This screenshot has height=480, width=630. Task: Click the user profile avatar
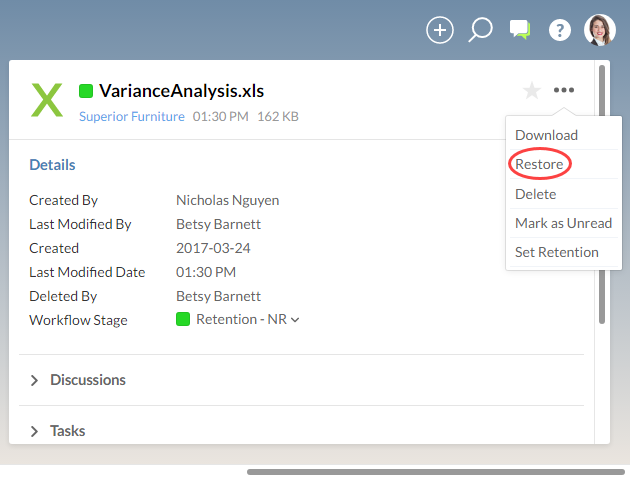tap(600, 30)
